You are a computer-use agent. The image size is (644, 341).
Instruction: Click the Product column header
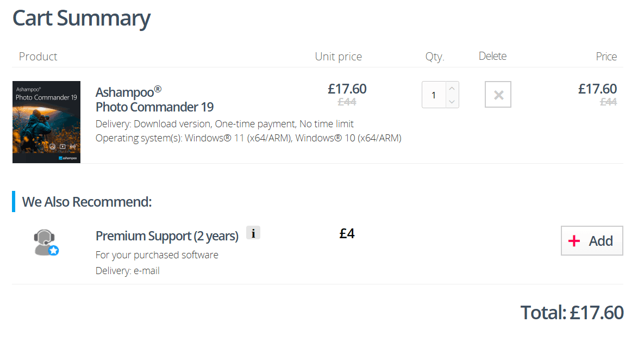click(38, 57)
